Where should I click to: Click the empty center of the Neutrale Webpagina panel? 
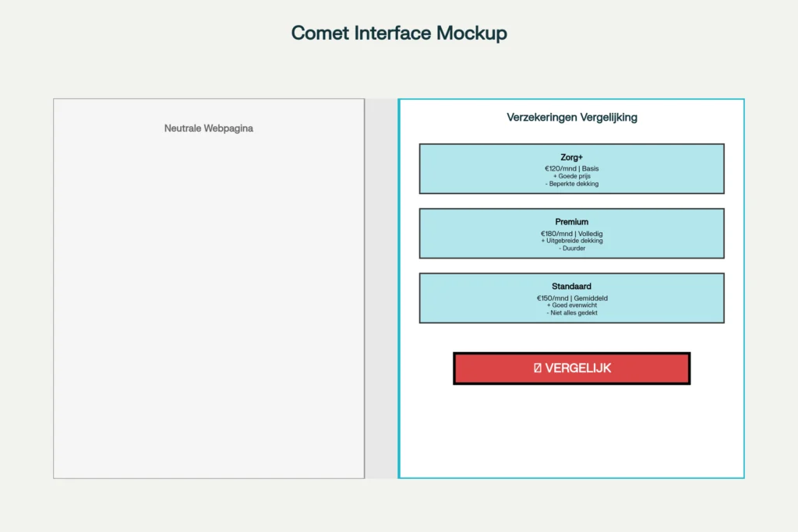pos(208,304)
